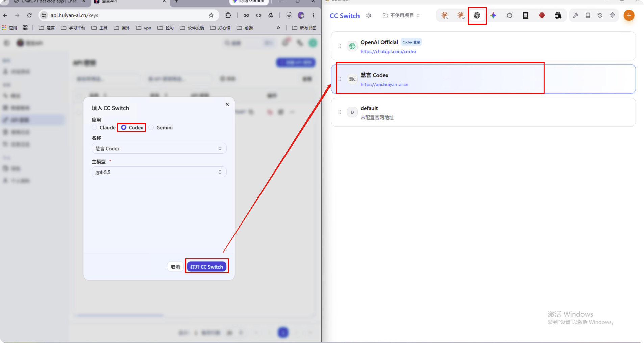This screenshot has height=343, width=644.
Task: Click the orange plus add-provider button
Action: pyautogui.click(x=629, y=15)
